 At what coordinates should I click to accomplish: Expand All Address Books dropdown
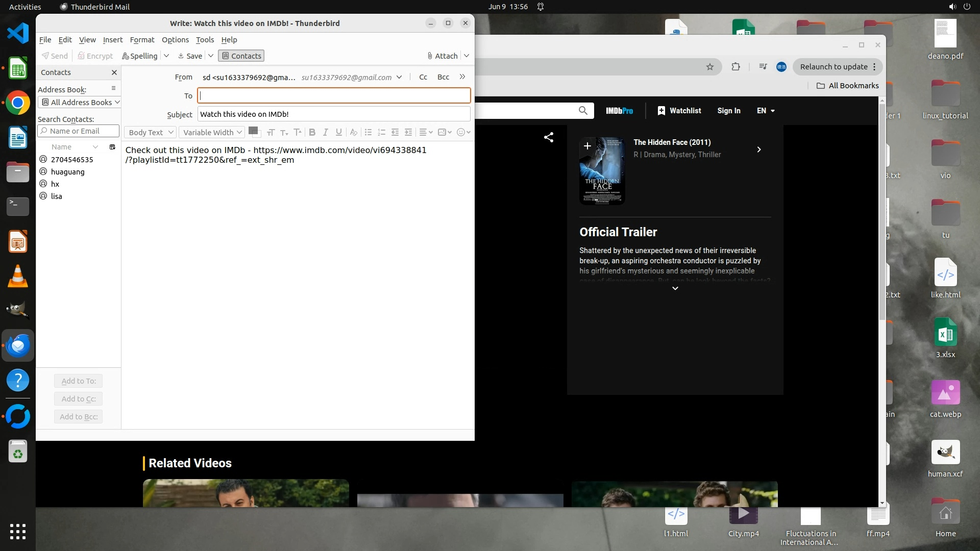pos(80,102)
